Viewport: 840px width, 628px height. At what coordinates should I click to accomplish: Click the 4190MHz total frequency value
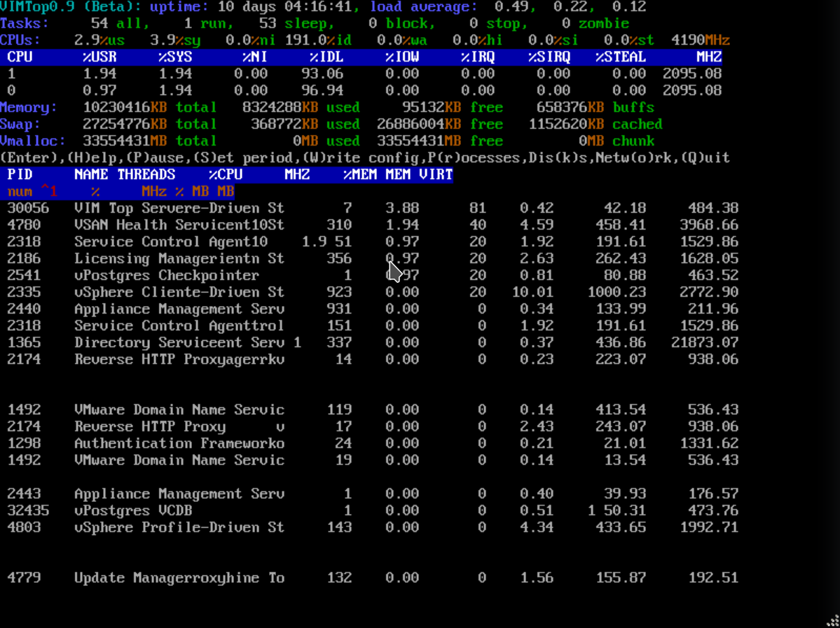(701, 40)
